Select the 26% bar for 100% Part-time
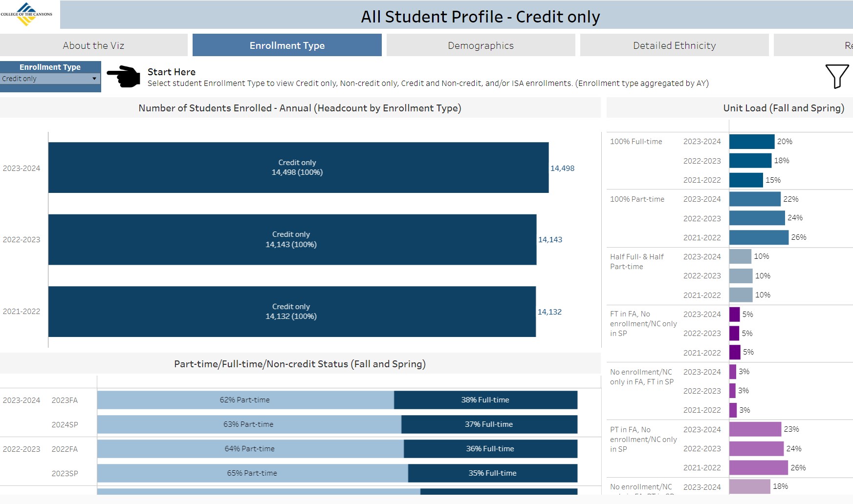Image resolution: width=853 pixels, height=504 pixels. pos(759,237)
